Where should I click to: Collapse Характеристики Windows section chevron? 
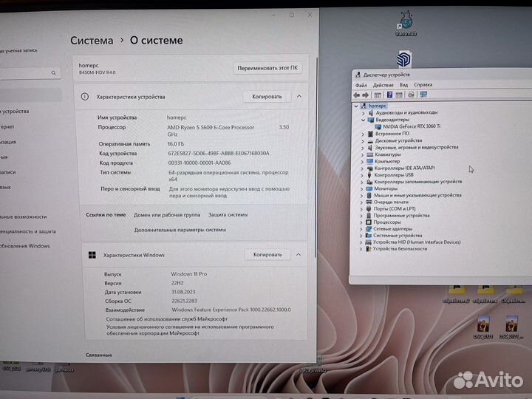pos(299,254)
